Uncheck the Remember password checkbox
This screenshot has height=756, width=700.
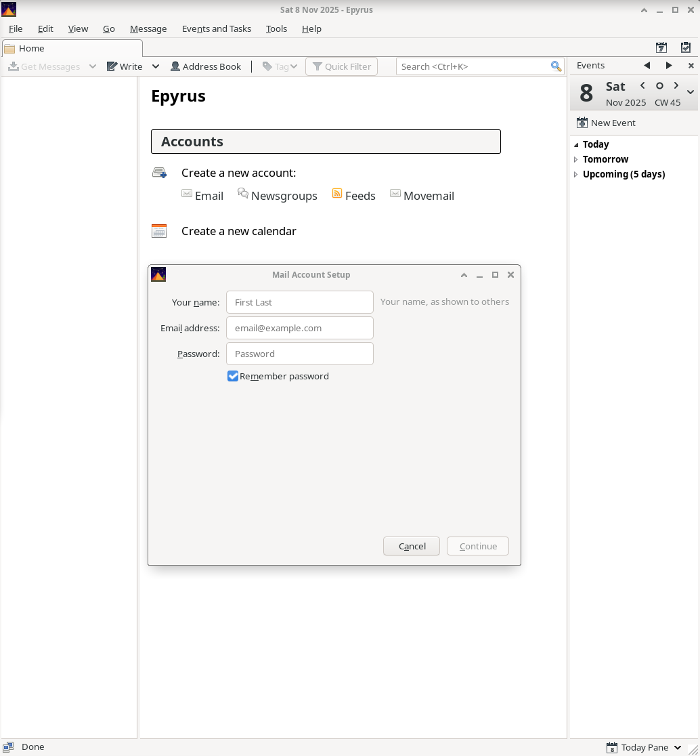[233, 376]
